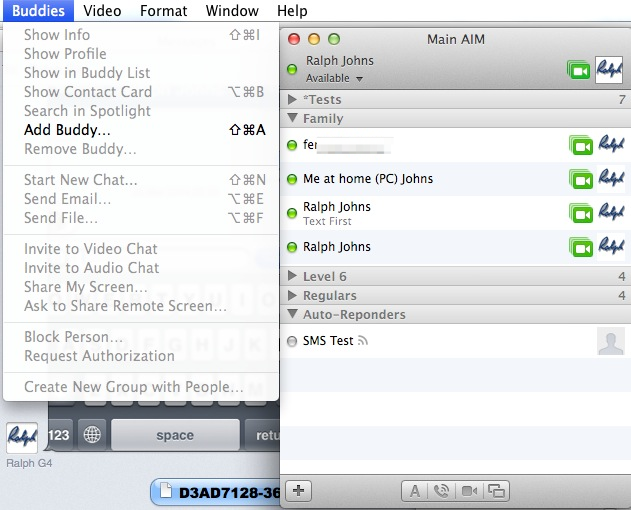Click the Ralph signature buddy picture in the header

pyautogui.click(x=609, y=70)
